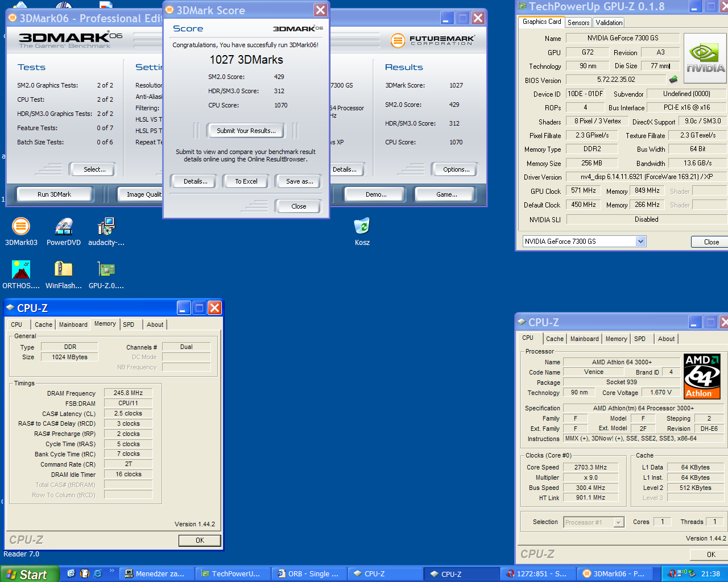Click the taskbar clock showing 21:38

click(x=710, y=574)
